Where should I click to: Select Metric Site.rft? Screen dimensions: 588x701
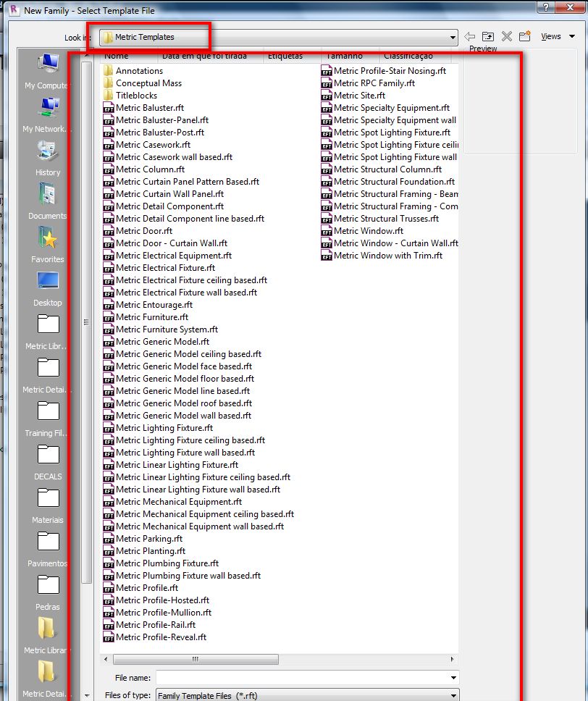(x=353, y=95)
